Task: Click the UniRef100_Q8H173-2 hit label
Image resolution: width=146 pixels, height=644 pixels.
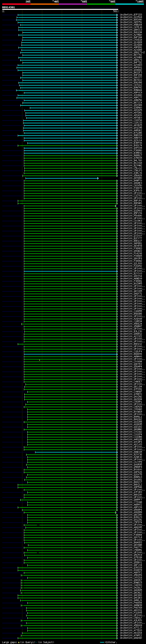Action: 132,53
